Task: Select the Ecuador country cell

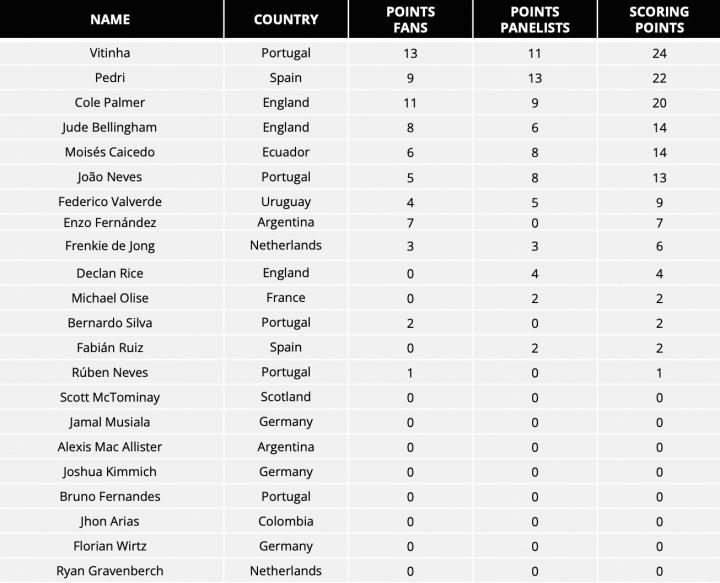Action: pyautogui.click(x=286, y=153)
